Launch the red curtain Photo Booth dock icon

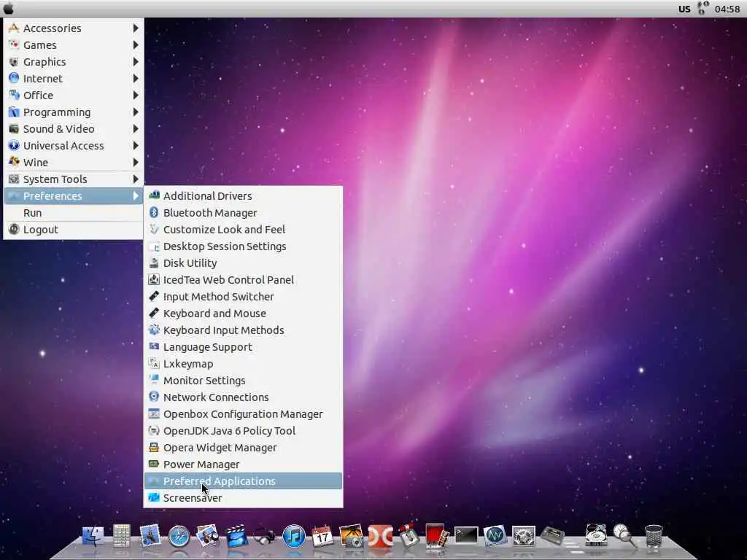pos(437,536)
